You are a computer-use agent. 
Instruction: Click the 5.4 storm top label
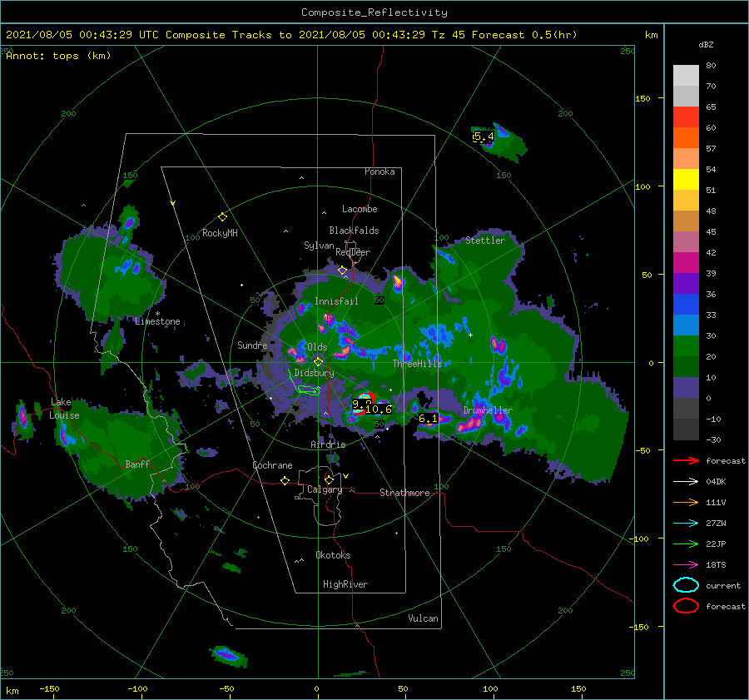click(x=484, y=137)
